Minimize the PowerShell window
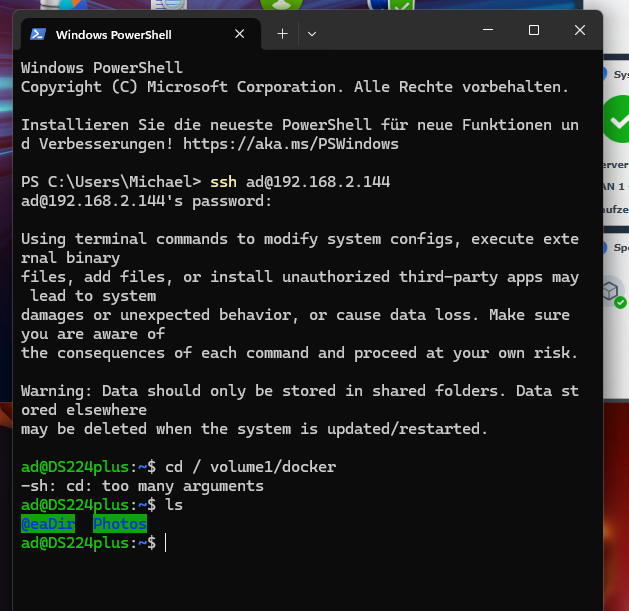Screen dimensions: 629x611 tap(488, 30)
